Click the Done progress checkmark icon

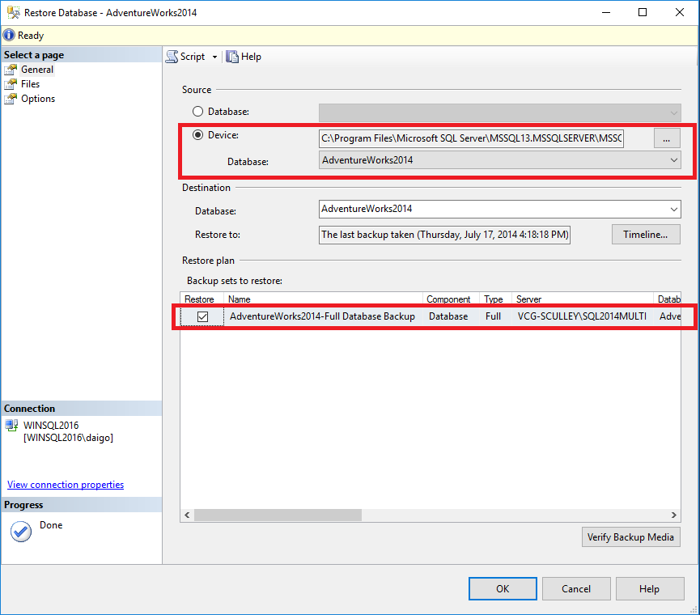(x=21, y=532)
